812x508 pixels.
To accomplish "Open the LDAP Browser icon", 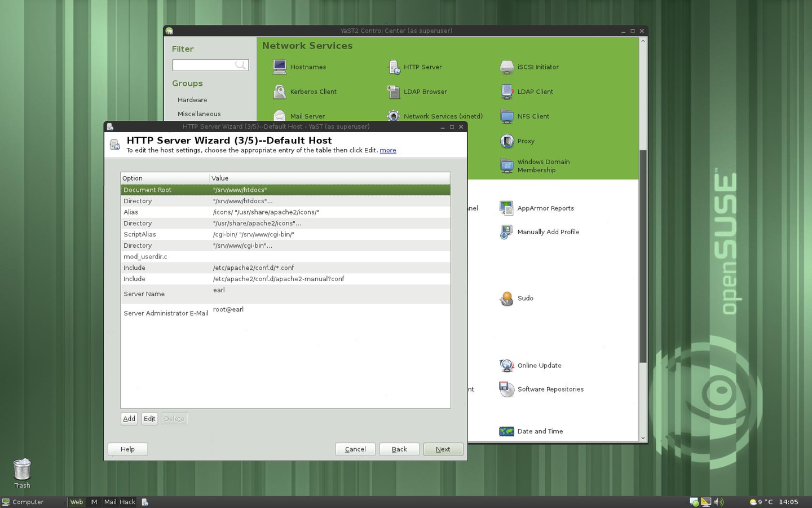I will 394,91.
